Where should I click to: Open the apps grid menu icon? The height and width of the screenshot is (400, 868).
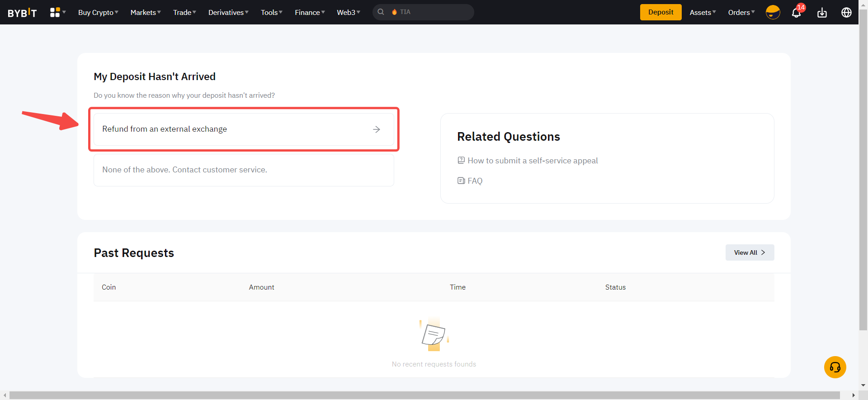tap(55, 12)
